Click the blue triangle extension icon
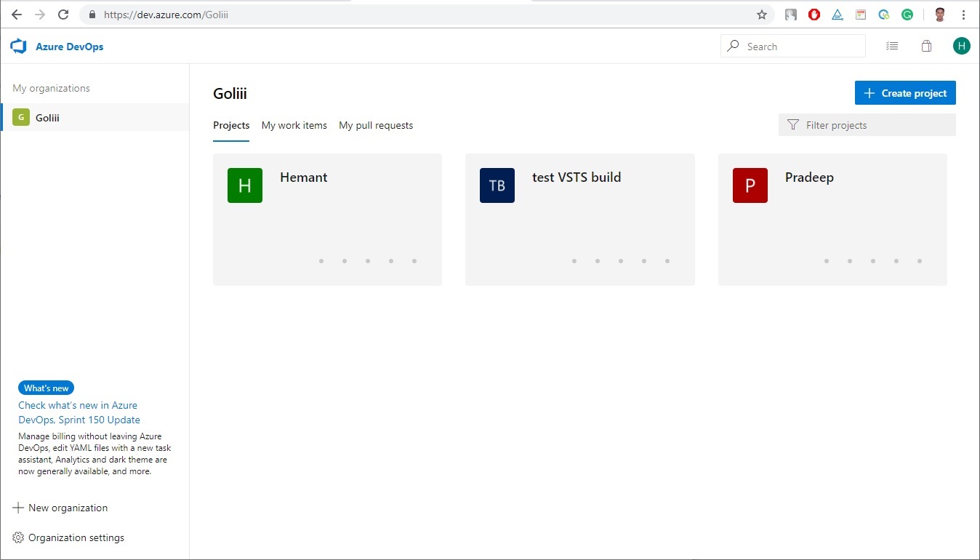The image size is (980, 560). click(838, 15)
